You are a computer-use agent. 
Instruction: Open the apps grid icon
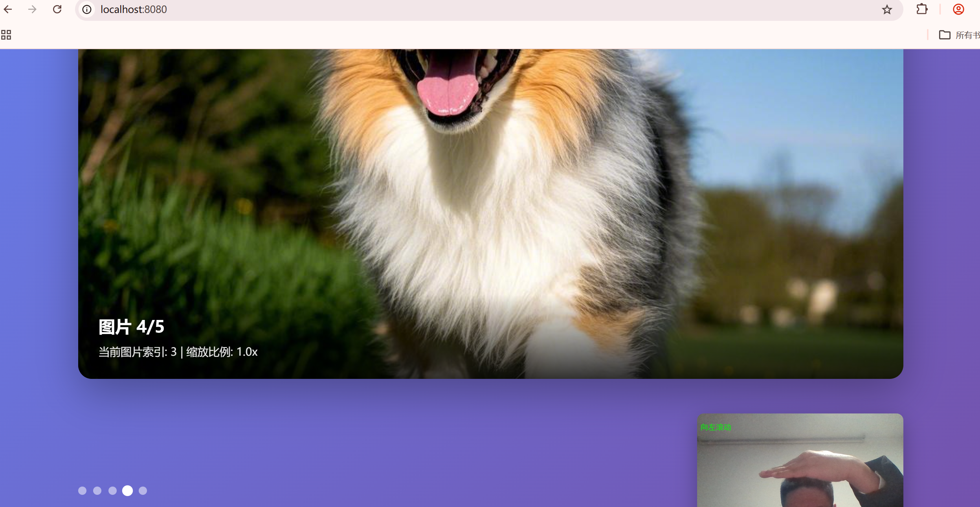click(6, 35)
